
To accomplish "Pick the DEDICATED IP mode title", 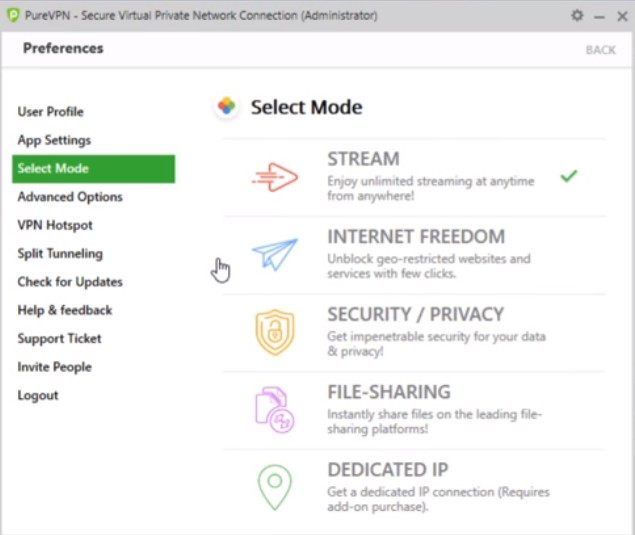I will click(x=387, y=469).
